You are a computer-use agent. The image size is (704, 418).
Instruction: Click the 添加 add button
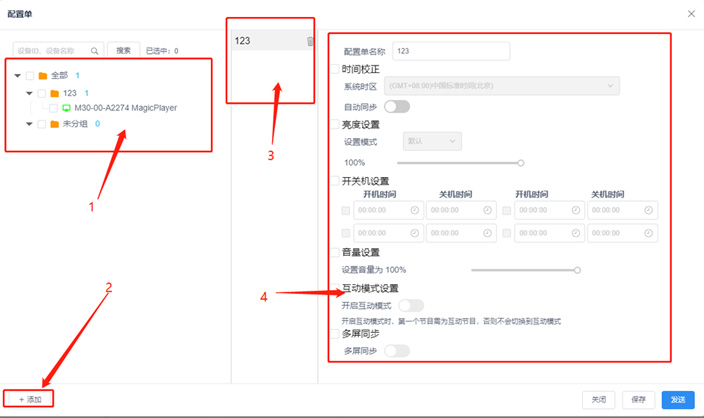[30, 399]
